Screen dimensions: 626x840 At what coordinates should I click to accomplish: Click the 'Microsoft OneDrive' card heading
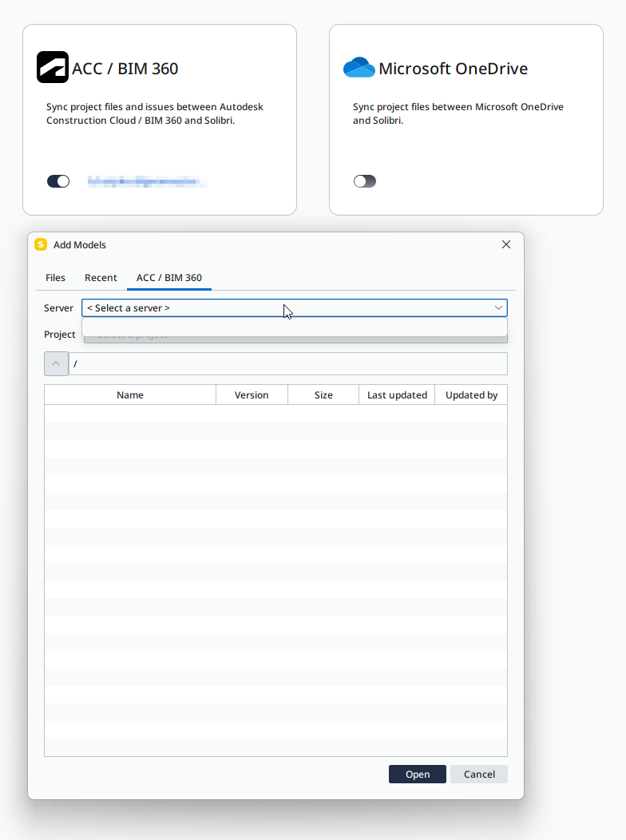coord(453,69)
